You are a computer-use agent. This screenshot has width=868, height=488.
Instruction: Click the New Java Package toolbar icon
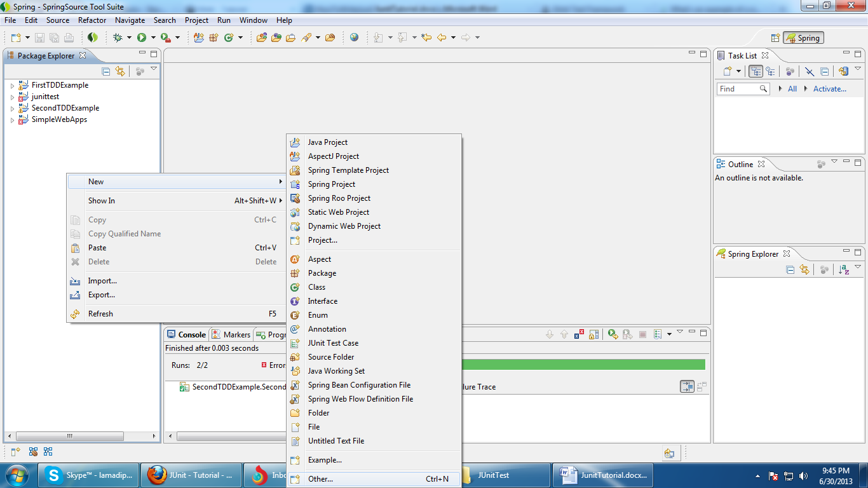pos(214,37)
